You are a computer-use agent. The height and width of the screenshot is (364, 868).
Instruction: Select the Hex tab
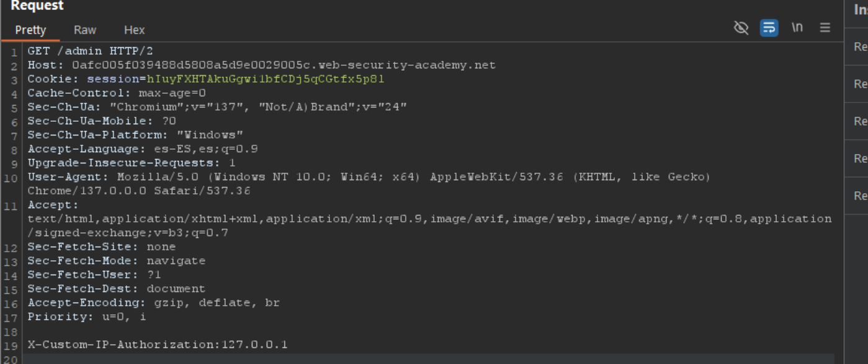pos(134,30)
